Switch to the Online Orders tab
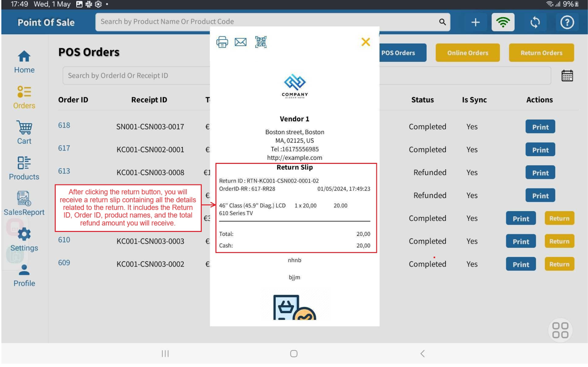The height and width of the screenshot is (367, 588). pos(467,53)
